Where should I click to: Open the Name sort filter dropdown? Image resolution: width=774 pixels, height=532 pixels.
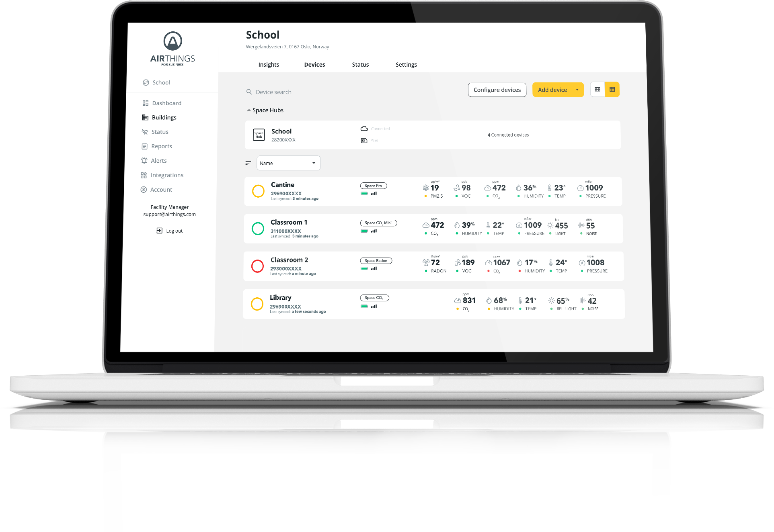pos(287,163)
